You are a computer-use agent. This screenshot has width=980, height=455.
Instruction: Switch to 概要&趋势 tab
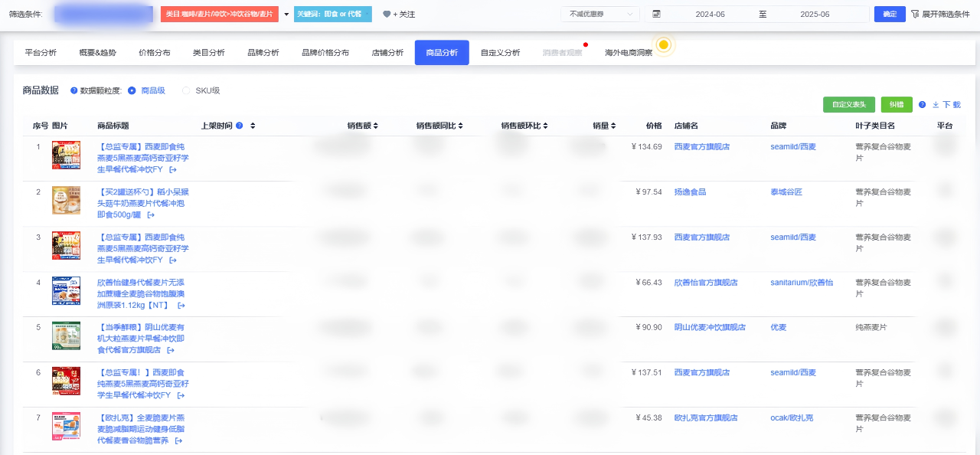(98, 53)
